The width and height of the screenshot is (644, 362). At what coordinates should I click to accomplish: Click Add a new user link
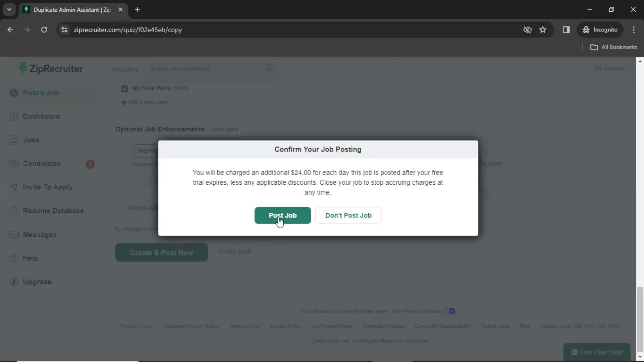pyautogui.click(x=145, y=102)
